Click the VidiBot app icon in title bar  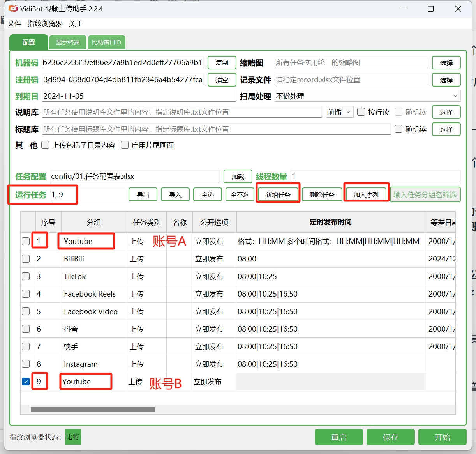(13, 9)
